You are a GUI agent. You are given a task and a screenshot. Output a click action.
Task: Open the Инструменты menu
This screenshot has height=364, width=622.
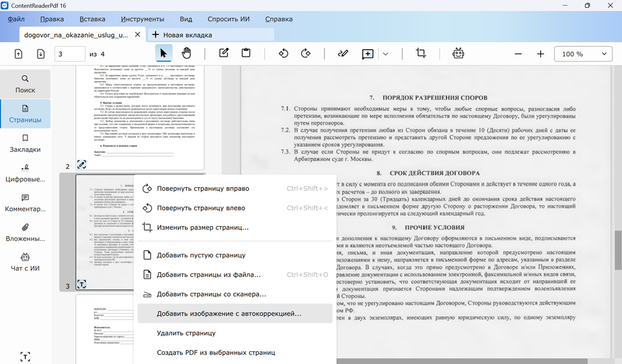[142, 19]
